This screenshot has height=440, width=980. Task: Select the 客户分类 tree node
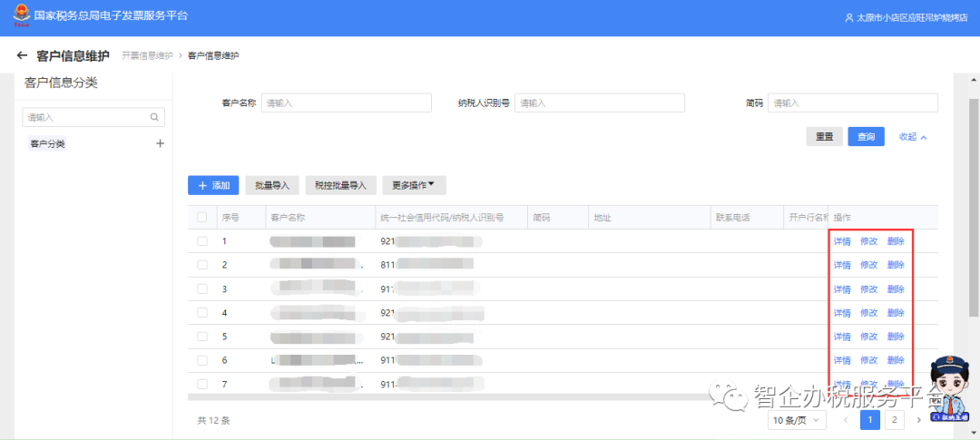click(47, 143)
